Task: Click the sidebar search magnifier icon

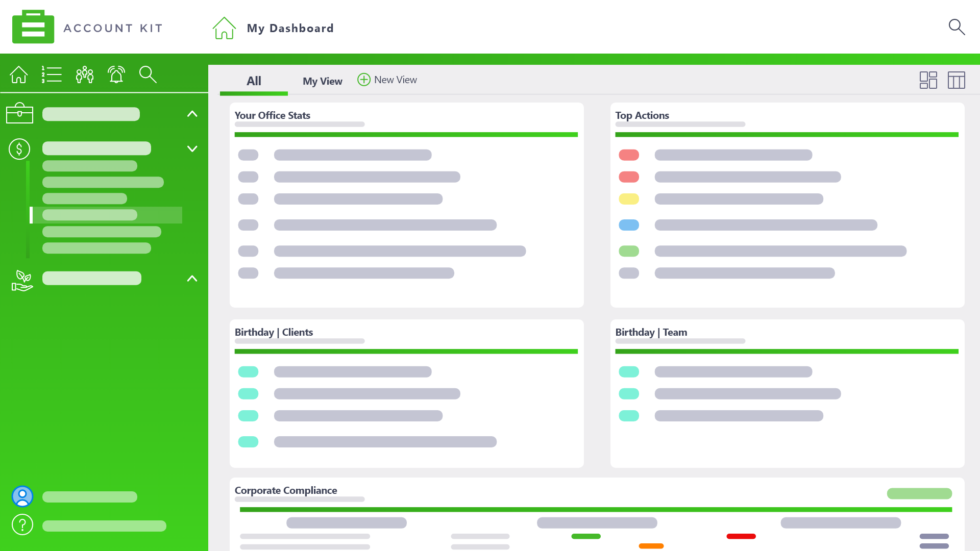Action: coord(148,74)
